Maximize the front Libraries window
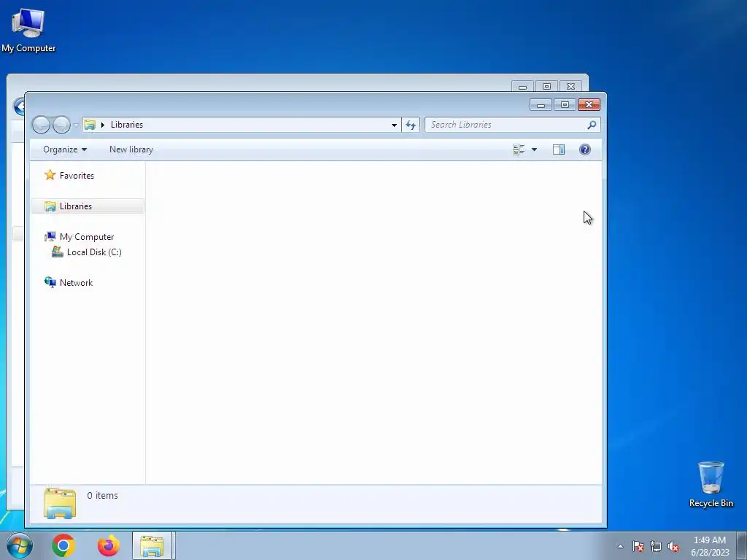The width and height of the screenshot is (747, 560). 565,105
